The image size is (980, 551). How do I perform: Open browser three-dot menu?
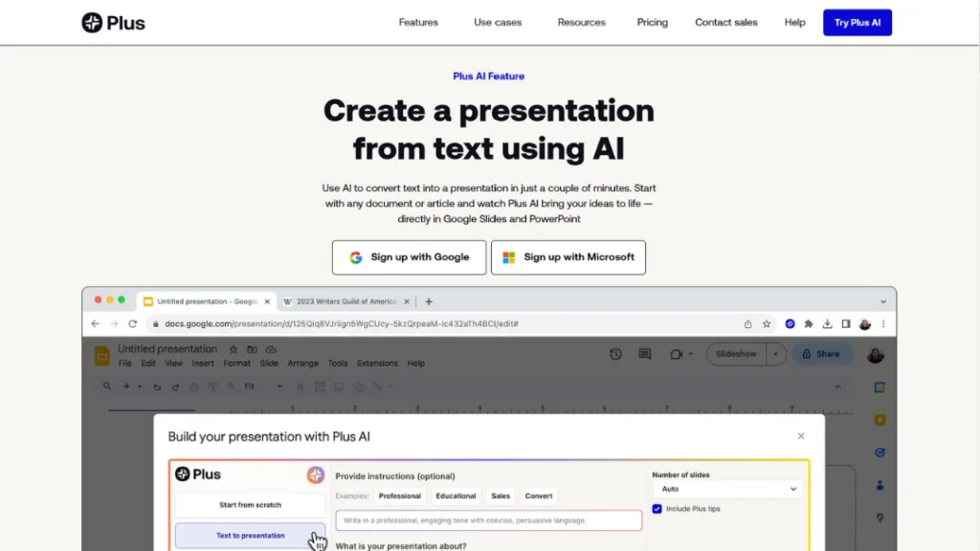pyautogui.click(x=883, y=323)
